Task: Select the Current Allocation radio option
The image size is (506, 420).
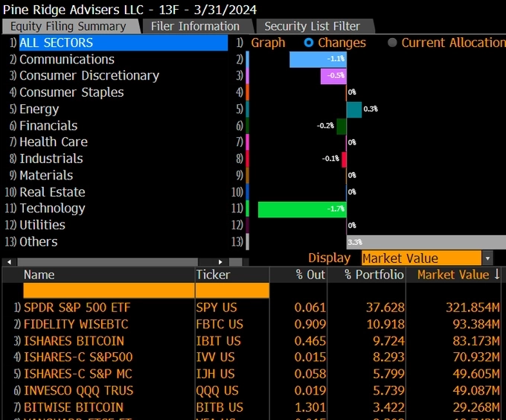Action: (392, 43)
